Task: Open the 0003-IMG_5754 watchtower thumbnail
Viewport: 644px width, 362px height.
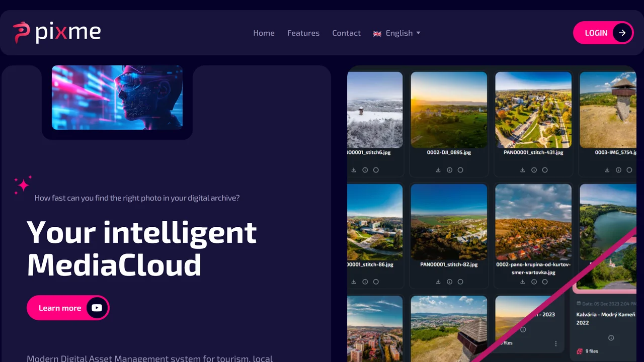Action: point(608,110)
